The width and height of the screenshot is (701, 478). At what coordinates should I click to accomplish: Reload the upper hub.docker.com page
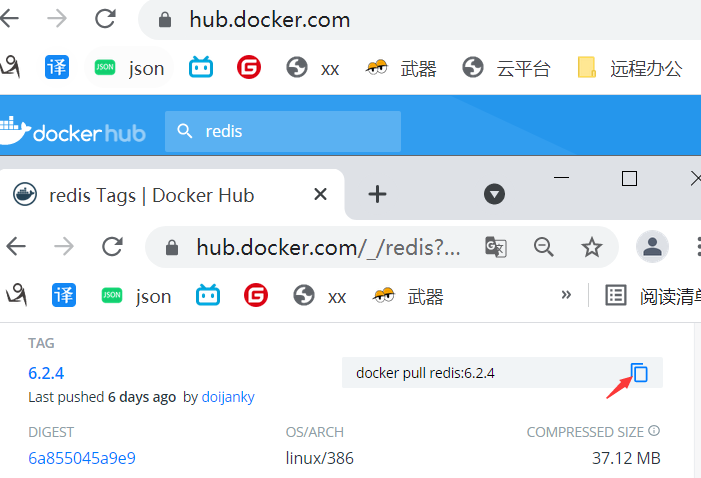point(106,19)
